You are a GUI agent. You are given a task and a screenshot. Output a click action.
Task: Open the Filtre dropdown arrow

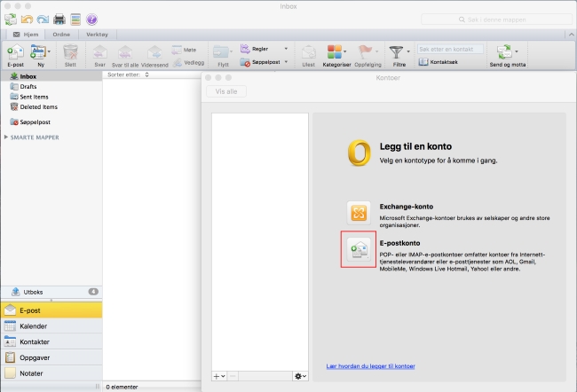(x=408, y=51)
